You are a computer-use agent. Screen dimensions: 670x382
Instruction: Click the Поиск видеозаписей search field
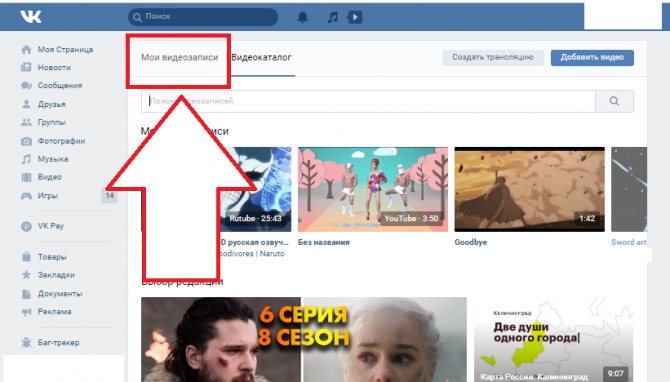pos(368,101)
